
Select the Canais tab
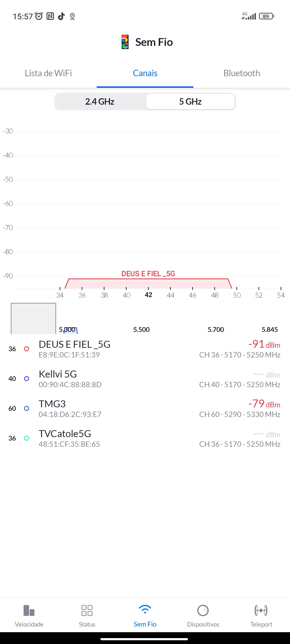pos(145,73)
